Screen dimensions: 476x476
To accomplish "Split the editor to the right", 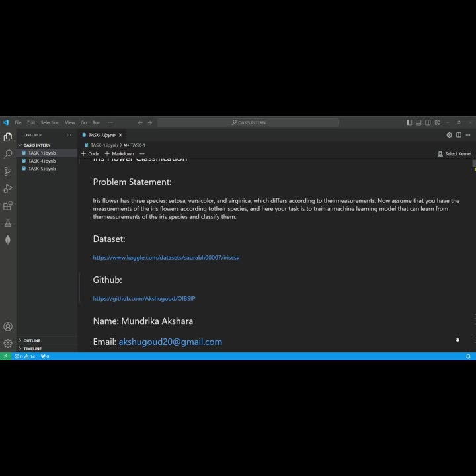I will point(459,135).
